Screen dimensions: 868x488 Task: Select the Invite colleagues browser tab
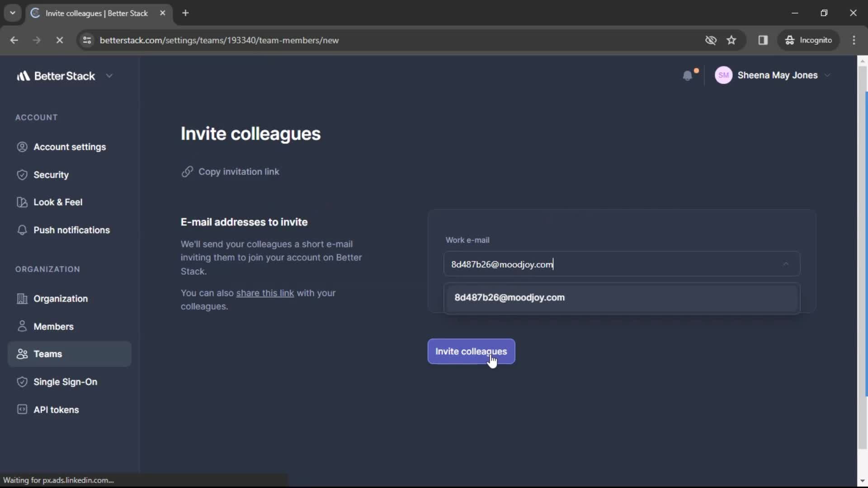(98, 13)
